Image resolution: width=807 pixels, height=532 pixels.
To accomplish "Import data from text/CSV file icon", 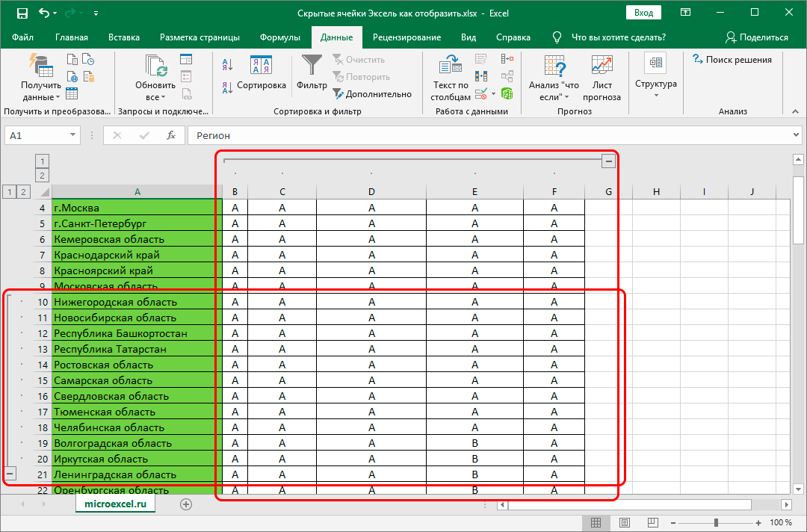I will pos(72,60).
